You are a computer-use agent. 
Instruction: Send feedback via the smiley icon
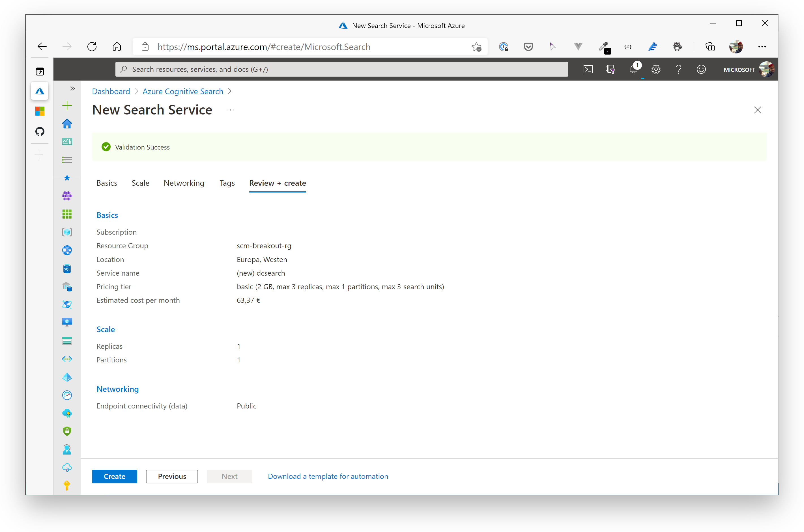pos(701,69)
